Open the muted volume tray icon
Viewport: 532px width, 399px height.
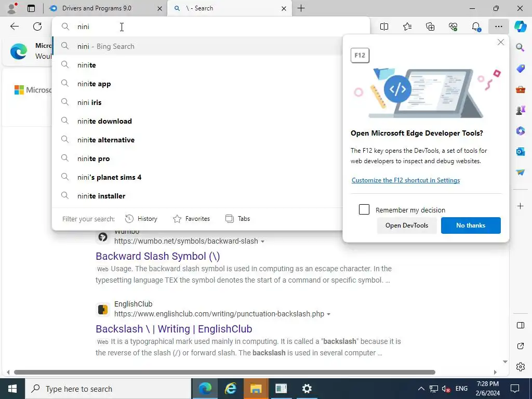[x=446, y=389]
